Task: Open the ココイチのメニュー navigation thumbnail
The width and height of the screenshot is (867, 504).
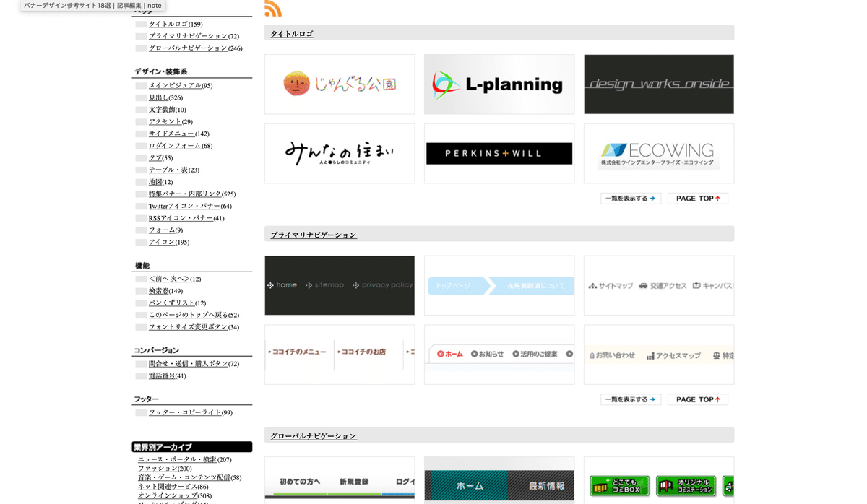Action: 340,355
